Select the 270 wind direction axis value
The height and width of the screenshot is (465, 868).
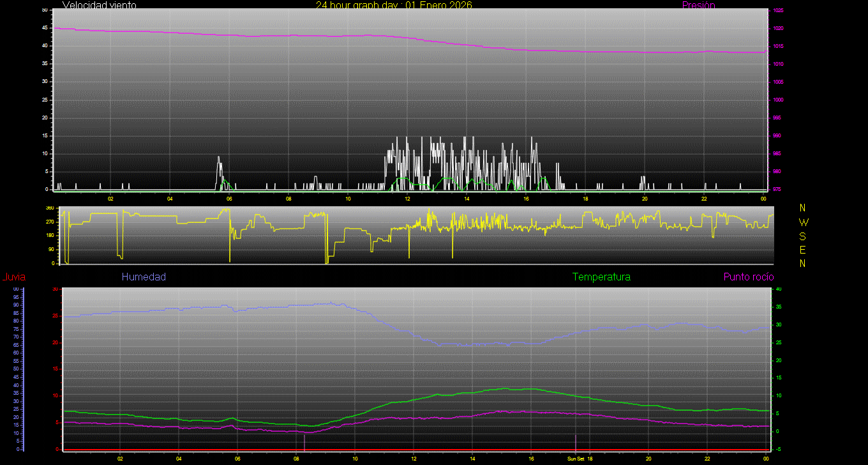pyautogui.click(x=50, y=222)
